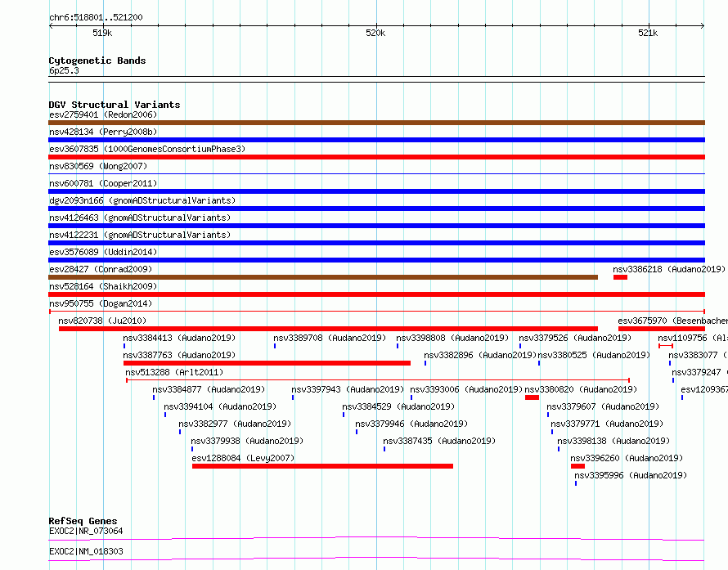Click esv3576089 (Uddin2014) label
The width and height of the screenshot is (728, 570).
pos(103,252)
